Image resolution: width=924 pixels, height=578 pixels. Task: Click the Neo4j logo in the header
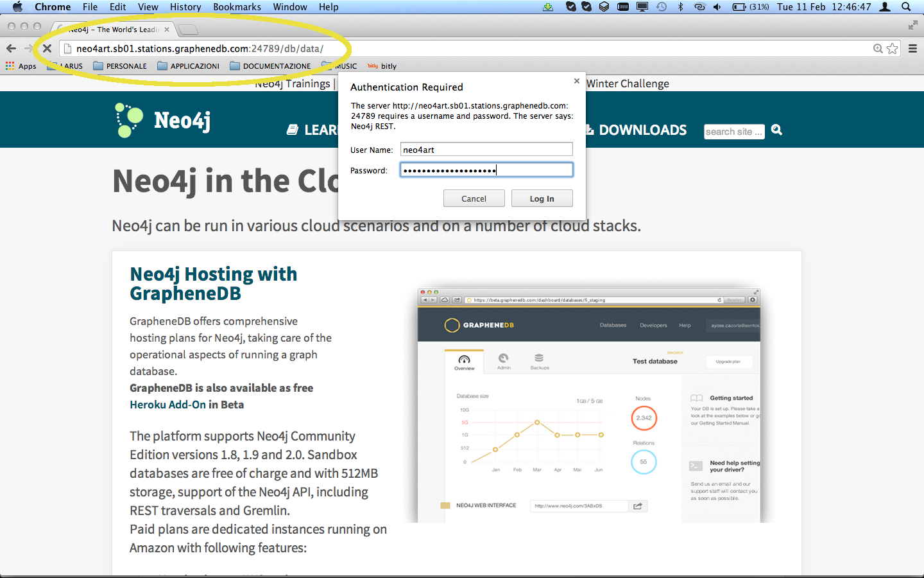[x=163, y=120]
